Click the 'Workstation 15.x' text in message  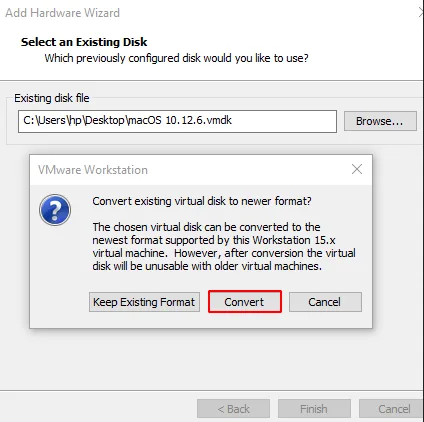coord(294,240)
